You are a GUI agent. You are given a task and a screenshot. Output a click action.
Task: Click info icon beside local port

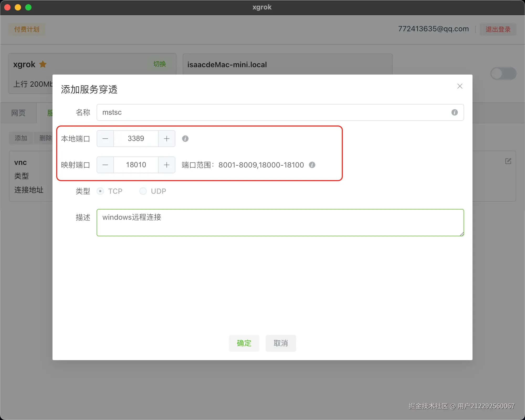pos(185,139)
